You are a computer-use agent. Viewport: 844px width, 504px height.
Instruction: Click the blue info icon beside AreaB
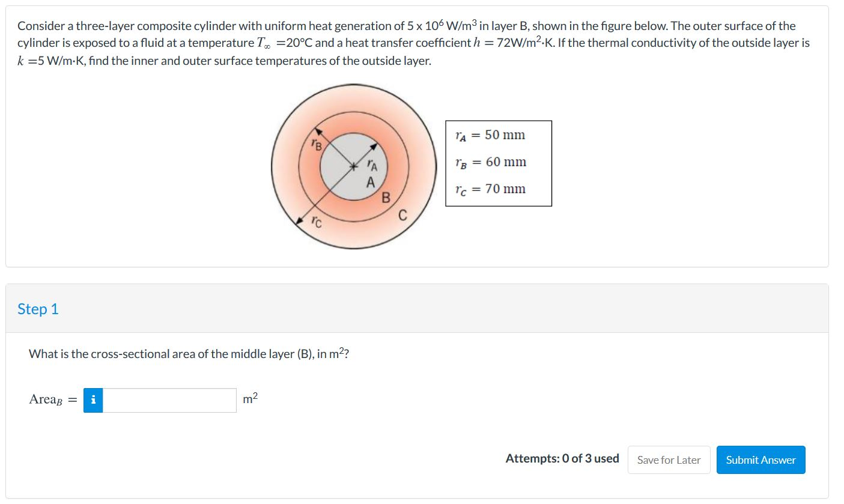click(x=93, y=399)
